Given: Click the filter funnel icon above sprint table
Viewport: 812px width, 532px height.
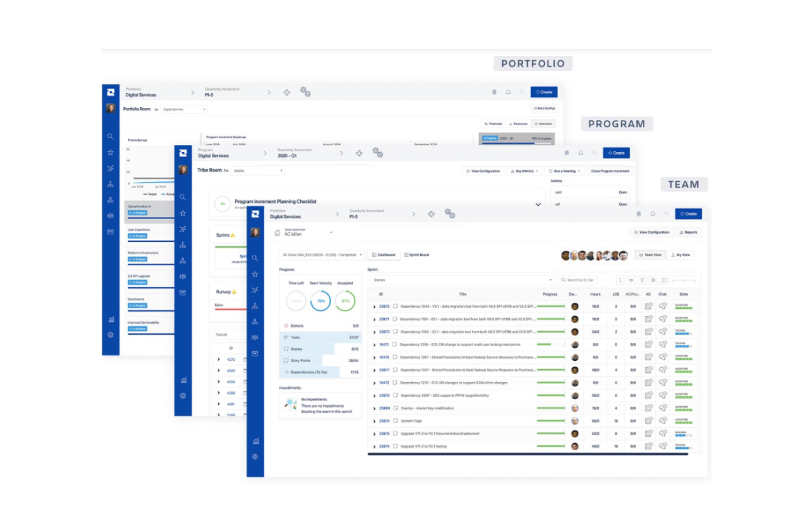Looking at the screenshot, I should (642, 280).
